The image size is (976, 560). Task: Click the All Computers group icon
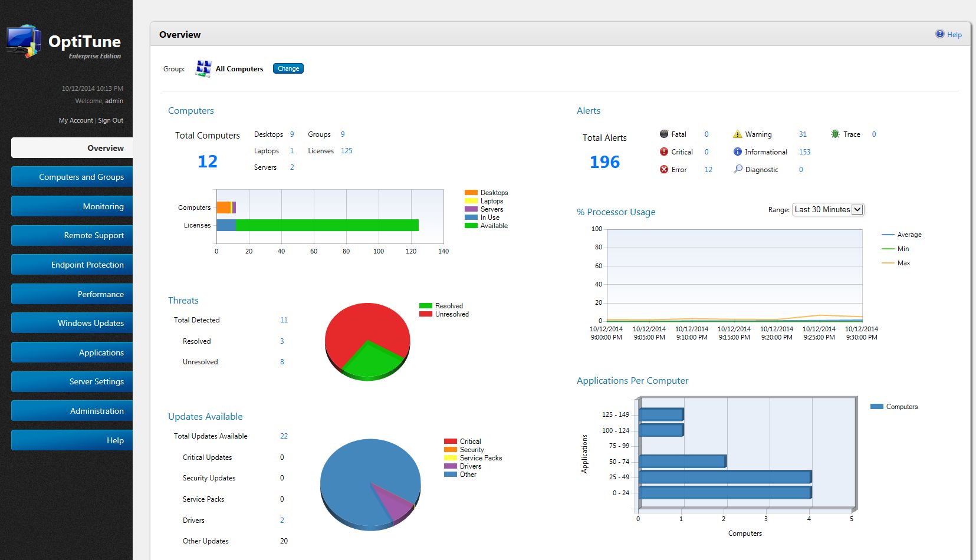tap(203, 68)
